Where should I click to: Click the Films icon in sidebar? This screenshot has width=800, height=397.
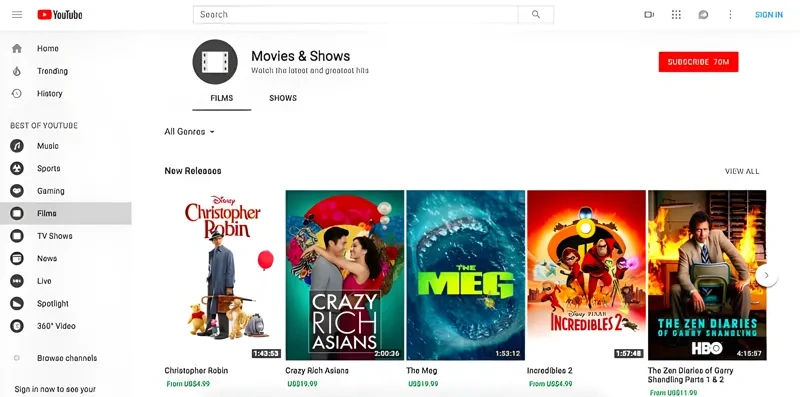coord(17,213)
